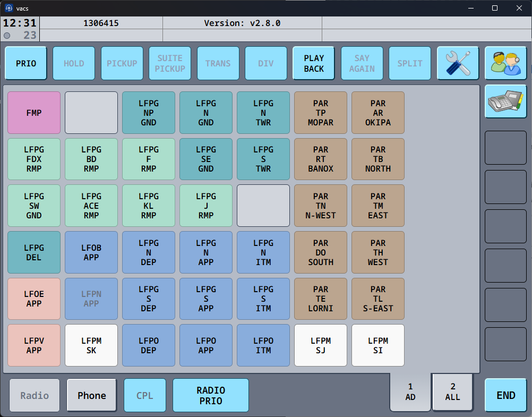532x417 pixels.
Task: Call LFPM SI
Action: point(378,345)
